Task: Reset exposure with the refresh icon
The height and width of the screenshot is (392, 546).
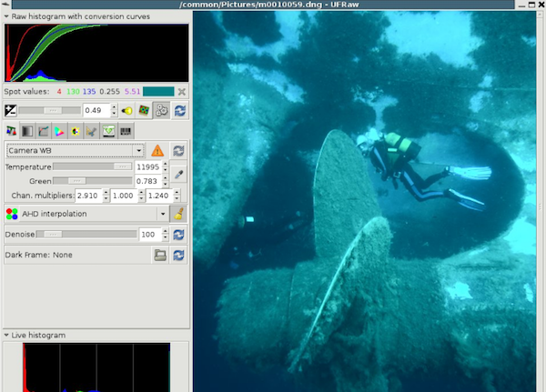Action: click(179, 111)
